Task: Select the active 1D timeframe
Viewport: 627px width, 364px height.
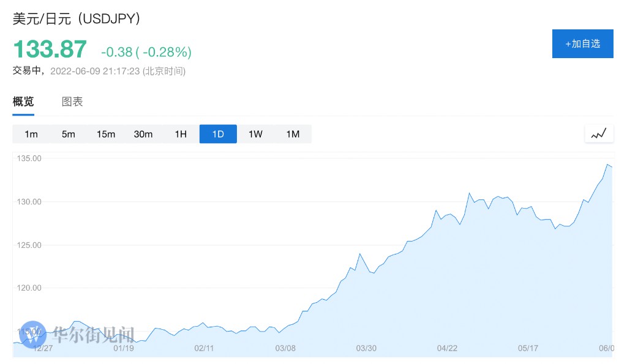Action: pos(218,134)
